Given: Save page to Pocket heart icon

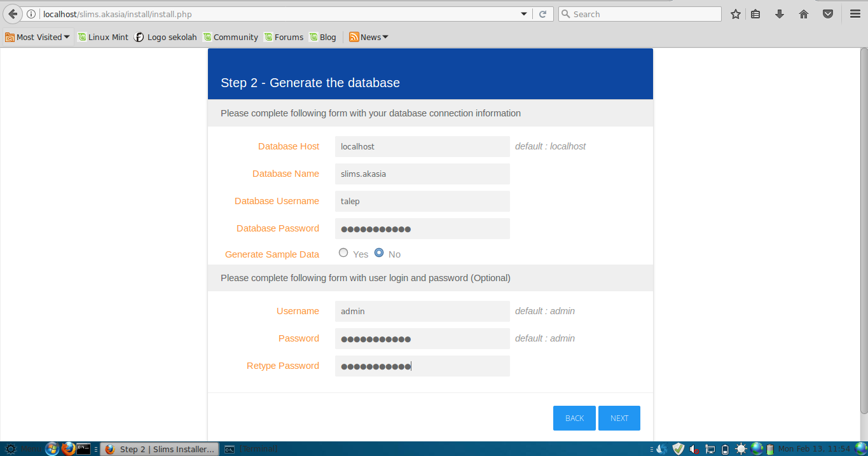Looking at the screenshot, I should (827, 13).
